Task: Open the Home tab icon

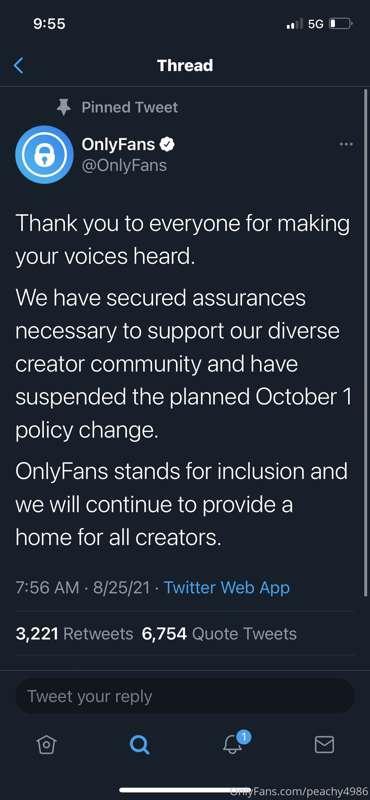Action: pyautogui.click(x=46, y=745)
